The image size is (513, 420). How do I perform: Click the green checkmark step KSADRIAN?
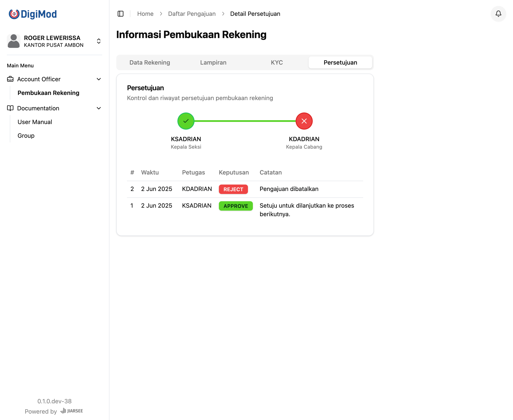[x=186, y=121]
